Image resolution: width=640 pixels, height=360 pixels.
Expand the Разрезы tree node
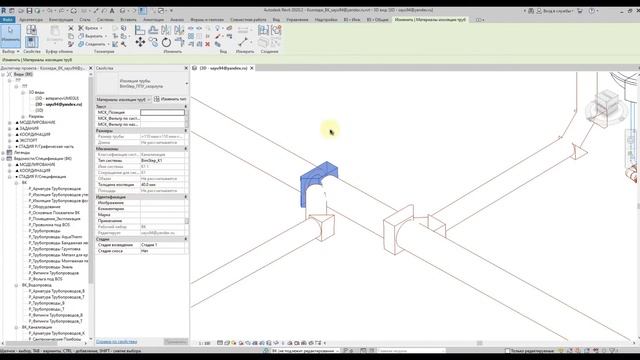tap(23, 116)
